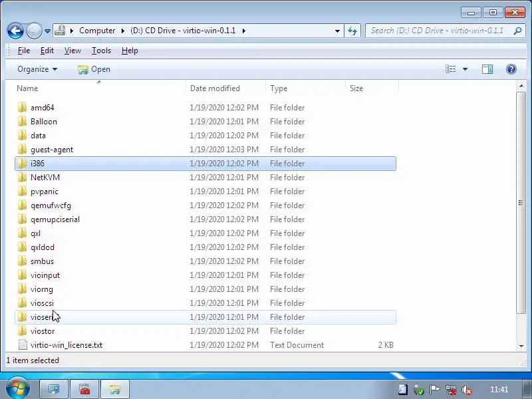
Task: Click the network tray icon with the red X
Action: click(451, 390)
